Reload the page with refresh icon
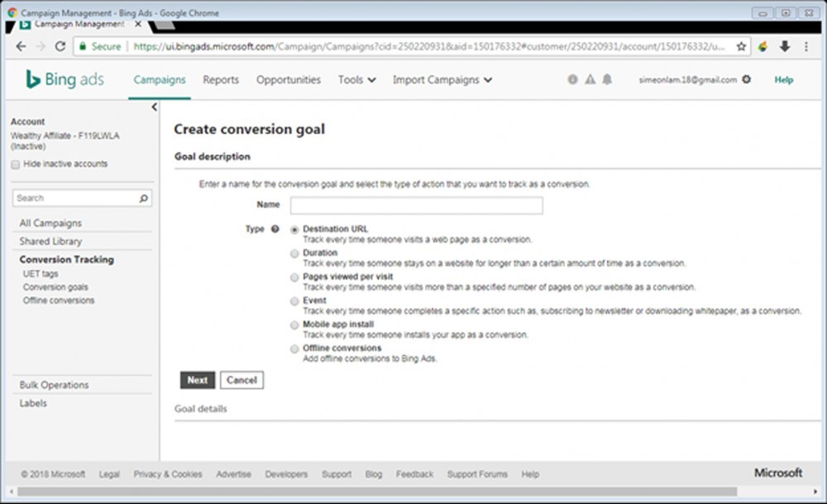 pos(60,46)
